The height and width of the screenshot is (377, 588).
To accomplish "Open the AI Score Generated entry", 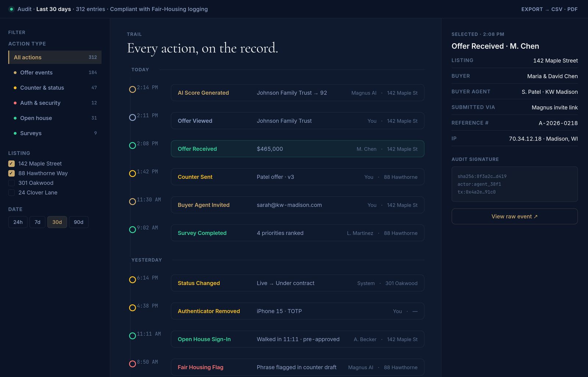I will pyautogui.click(x=298, y=93).
